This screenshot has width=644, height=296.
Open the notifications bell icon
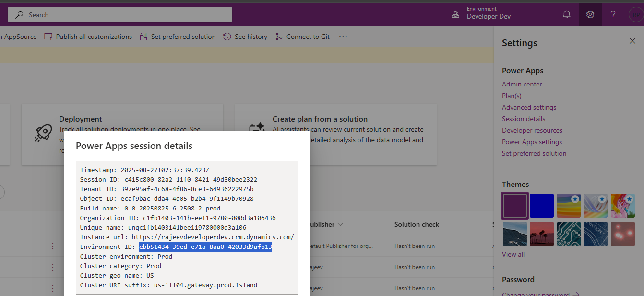click(567, 15)
